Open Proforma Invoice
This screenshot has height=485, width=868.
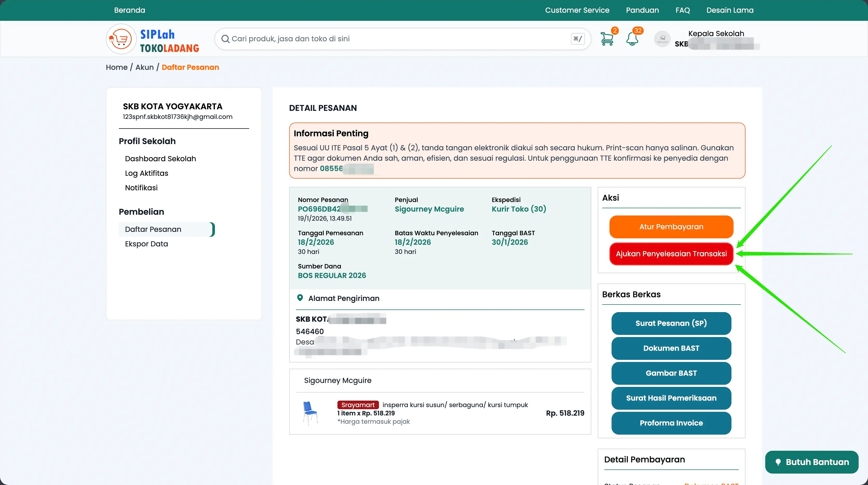671,423
